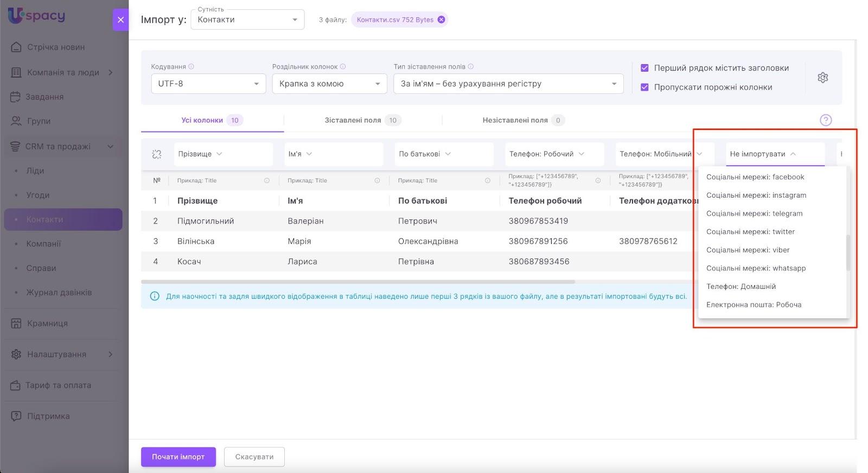Image resolution: width=868 pixels, height=473 pixels.
Task: Toggle 'Пропускати порожні колонки' checkbox
Action: 644,87
